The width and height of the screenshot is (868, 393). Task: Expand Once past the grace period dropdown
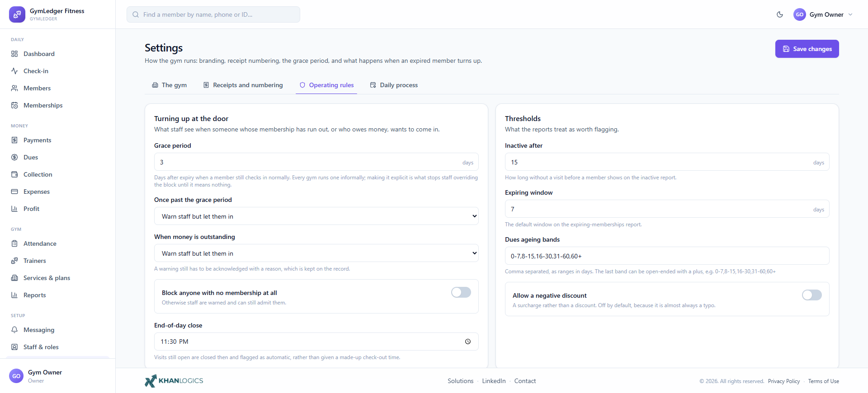(x=316, y=216)
